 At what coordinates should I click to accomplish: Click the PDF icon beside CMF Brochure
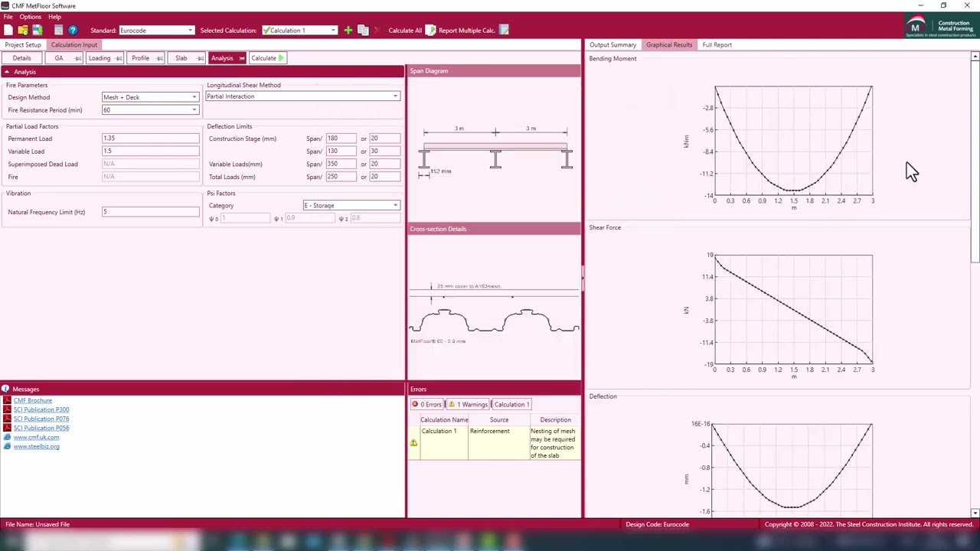8,400
